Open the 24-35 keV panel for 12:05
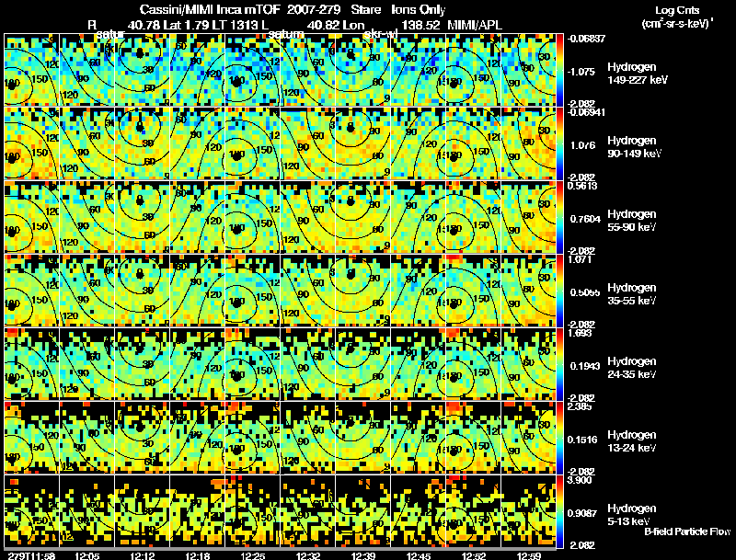The width and height of the screenshot is (736, 560). click(x=86, y=364)
